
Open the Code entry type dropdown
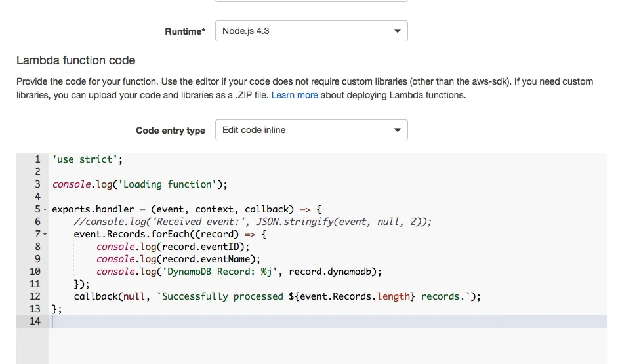(311, 130)
